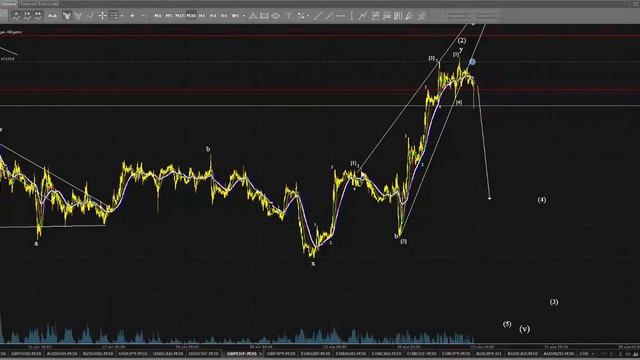Close the GBPCHF,M30 chart tab
The width and height of the screenshot is (640, 360).
point(260,354)
